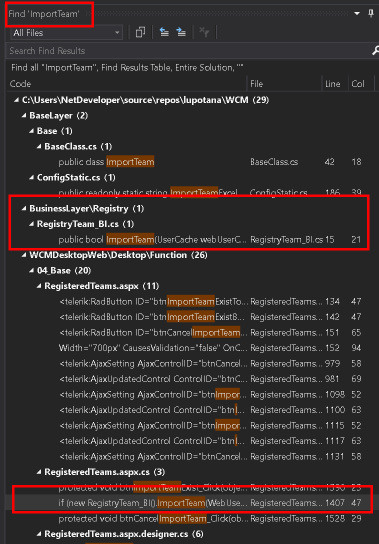Focus the Search Find Results box
Viewport: 379px width, 544px height.
pos(189,51)
